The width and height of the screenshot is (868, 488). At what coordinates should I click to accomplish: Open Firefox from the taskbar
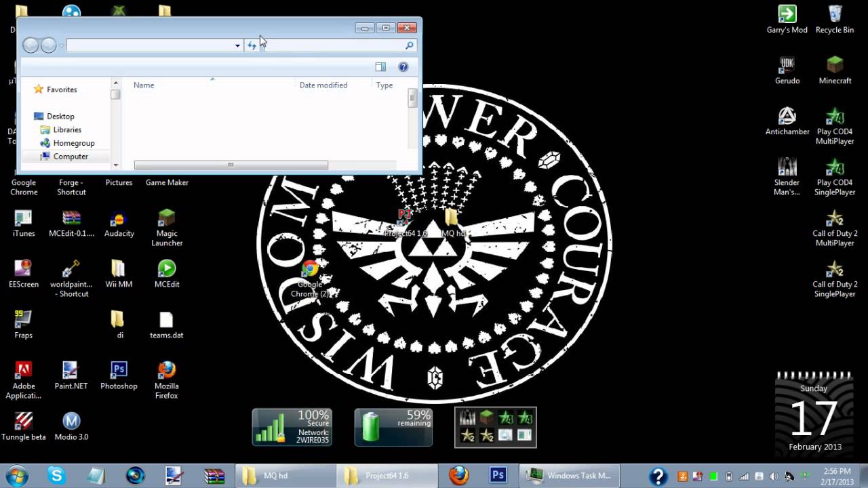(x=458, y=476)
